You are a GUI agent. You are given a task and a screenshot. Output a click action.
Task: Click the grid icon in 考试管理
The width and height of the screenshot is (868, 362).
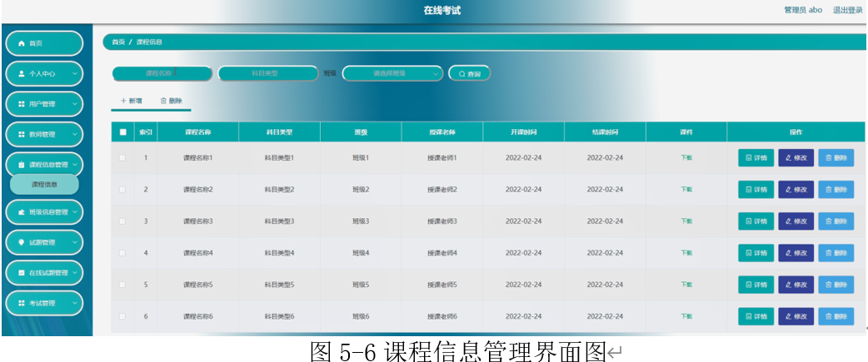[22, 303]
